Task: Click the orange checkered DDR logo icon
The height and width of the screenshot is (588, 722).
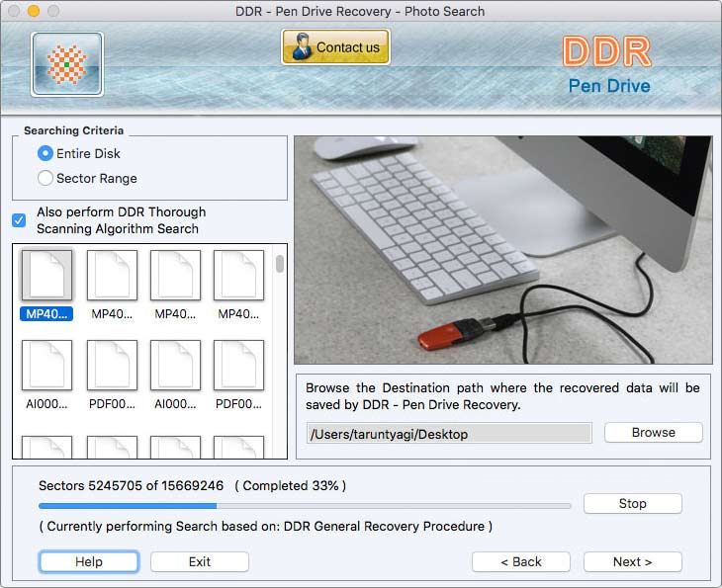Action: [67, 64]
